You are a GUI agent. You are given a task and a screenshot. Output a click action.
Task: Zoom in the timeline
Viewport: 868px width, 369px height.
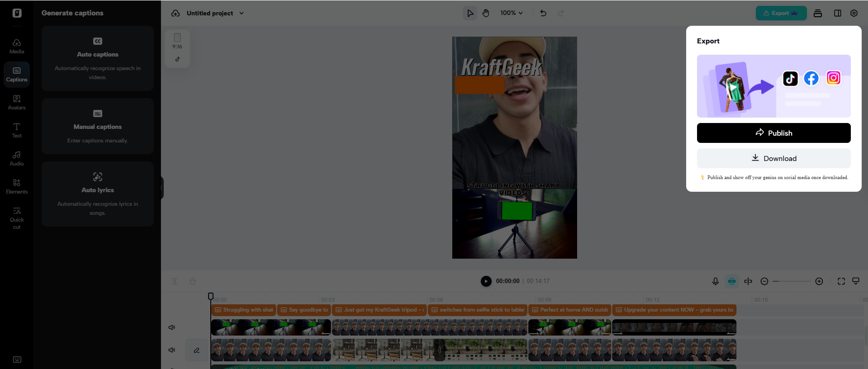pyautogui.click(x=819, y=281)
